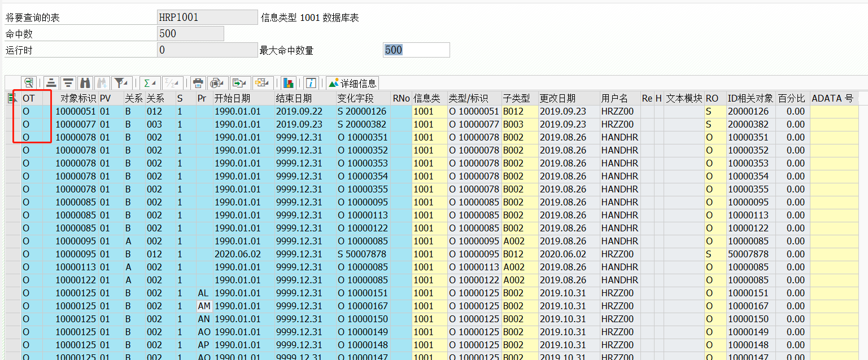Image resolution: width=868 pixels, height=360 pixels.
Task: Open details view with the magnifier icon
Action: point(29,83)
